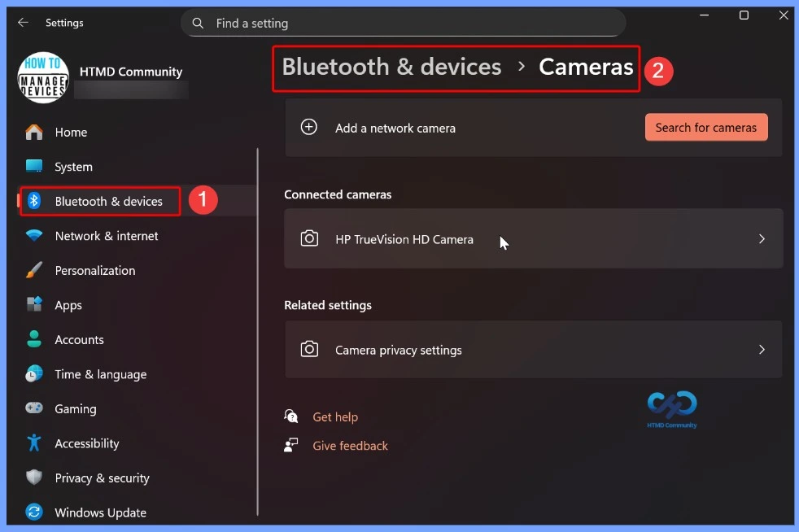Click the plus icon for network camera

(309, 128)
